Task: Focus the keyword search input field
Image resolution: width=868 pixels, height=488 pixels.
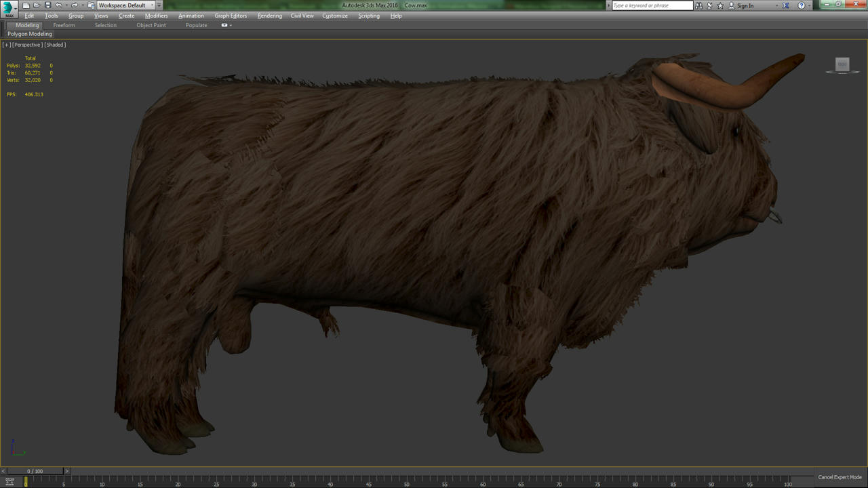Action: pyautogui.click(x=652, y=5)
